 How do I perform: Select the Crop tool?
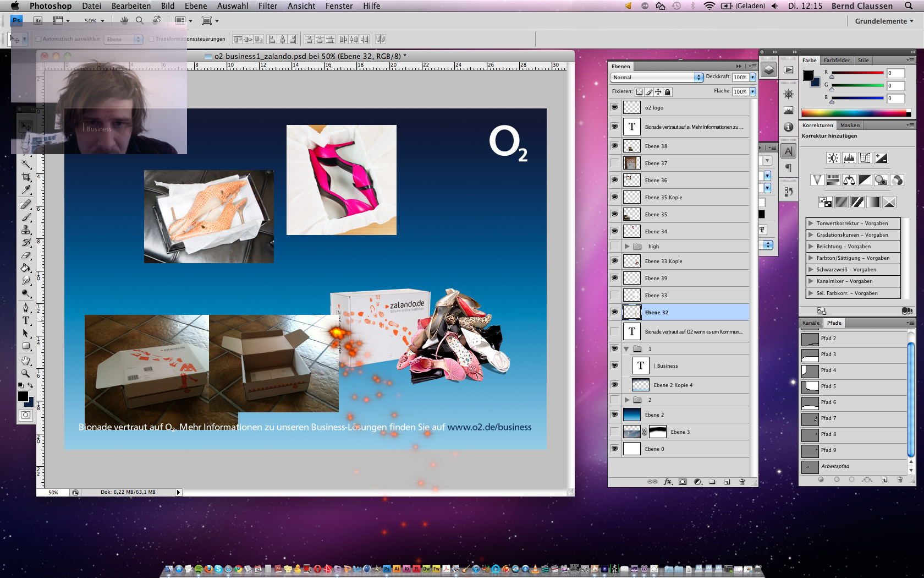coord(26,177)
